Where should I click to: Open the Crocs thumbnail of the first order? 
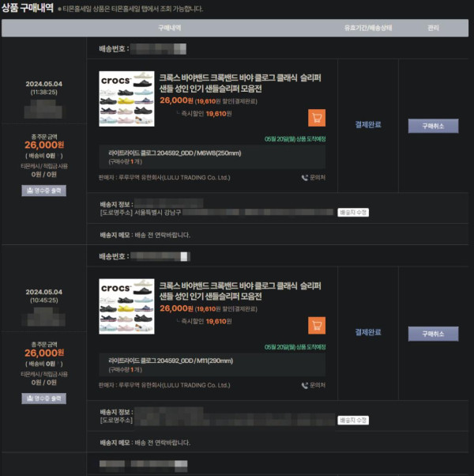tap(126, 99)
